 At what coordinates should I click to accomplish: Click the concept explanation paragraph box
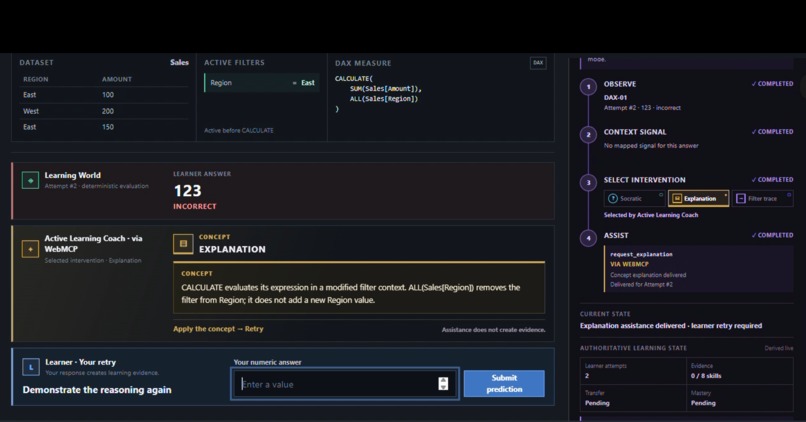pyautogui.click(x=359, y=288)
